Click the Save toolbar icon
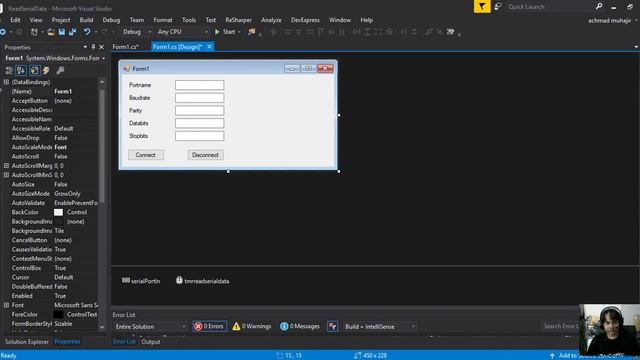Viewport: 640px width, 360px height. 62,32
